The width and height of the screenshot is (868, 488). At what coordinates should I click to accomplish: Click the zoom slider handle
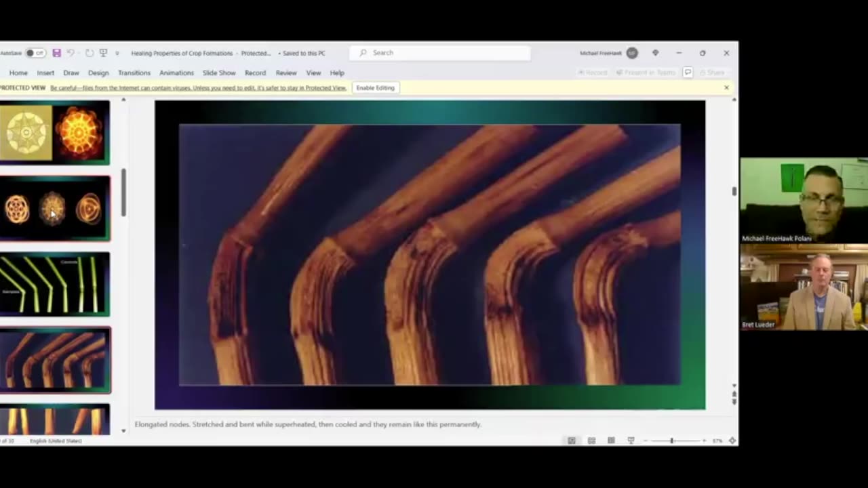672,441
